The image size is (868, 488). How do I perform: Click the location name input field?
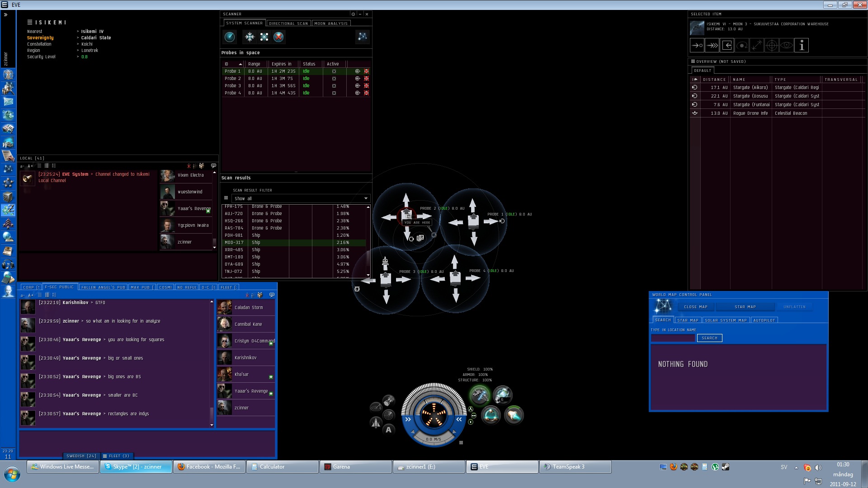673,338
